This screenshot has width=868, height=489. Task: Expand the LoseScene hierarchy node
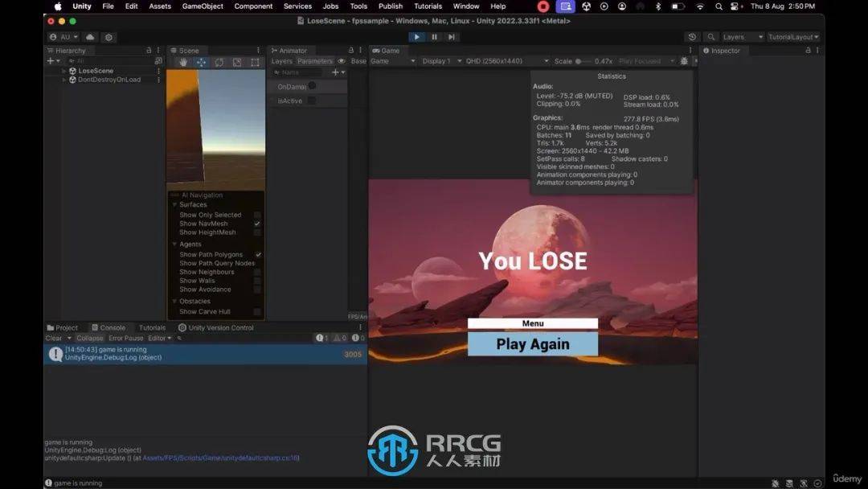pyautogui.click(x=64, y=71)
